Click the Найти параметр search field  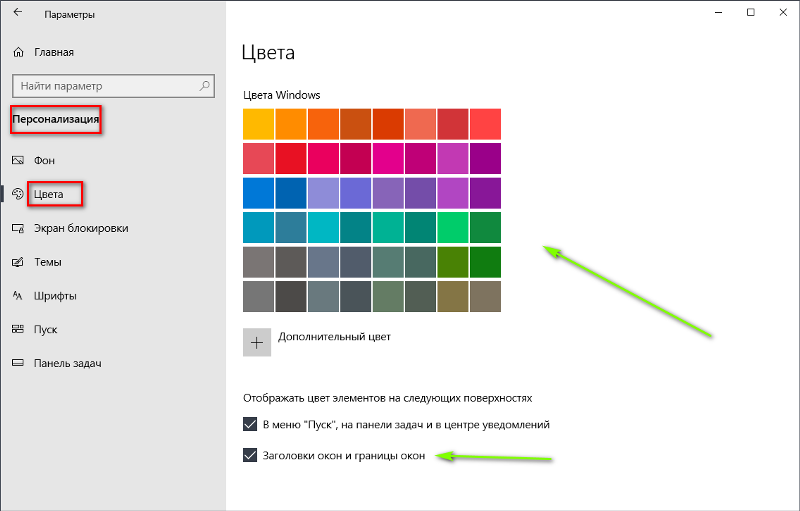click(113, 86)
